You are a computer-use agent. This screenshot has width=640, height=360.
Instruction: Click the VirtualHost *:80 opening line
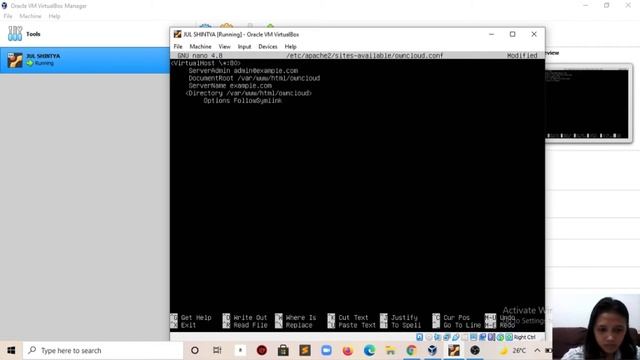tap(206, 63)
